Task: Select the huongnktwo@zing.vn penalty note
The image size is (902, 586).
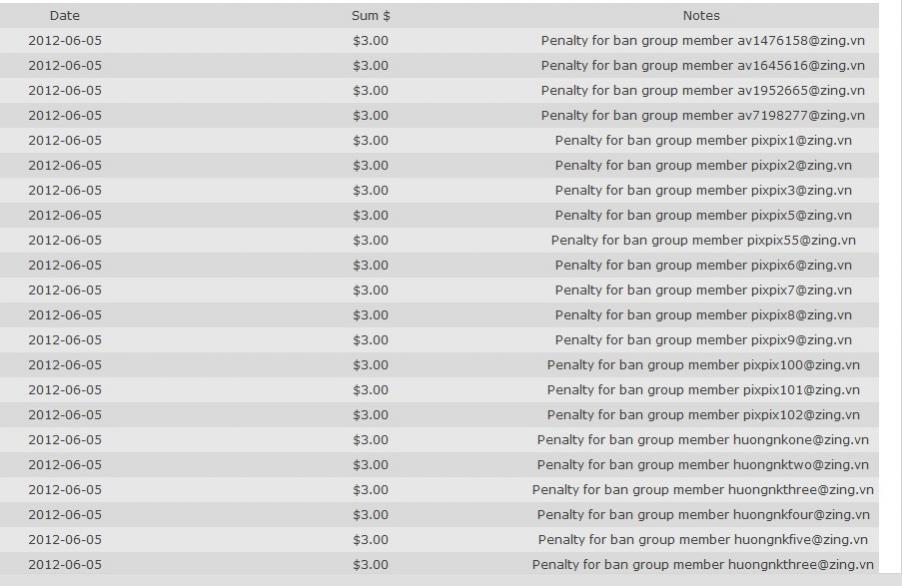Action: pos(703,465)
